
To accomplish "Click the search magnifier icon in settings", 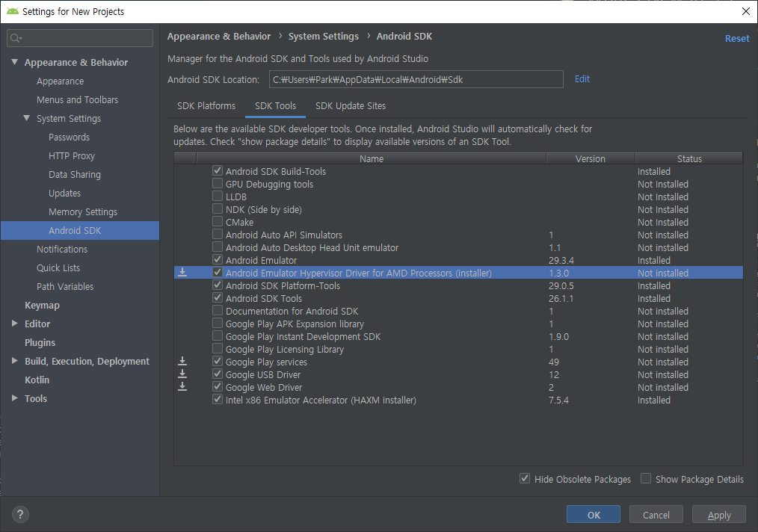I will click(16, 38).
